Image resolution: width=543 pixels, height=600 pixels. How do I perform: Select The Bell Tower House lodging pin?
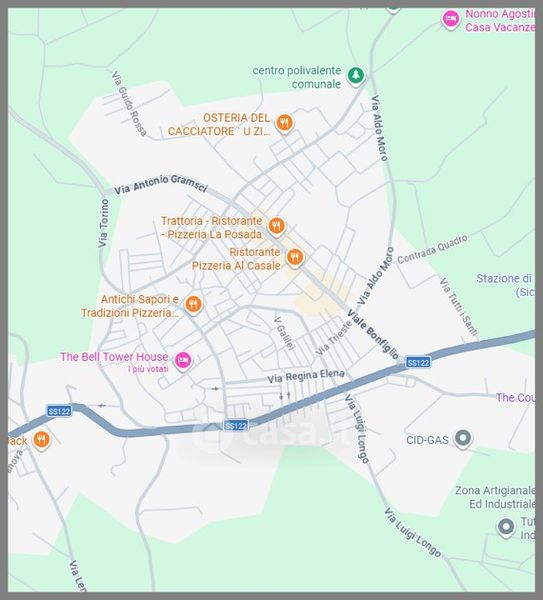[x=183, y=360]
